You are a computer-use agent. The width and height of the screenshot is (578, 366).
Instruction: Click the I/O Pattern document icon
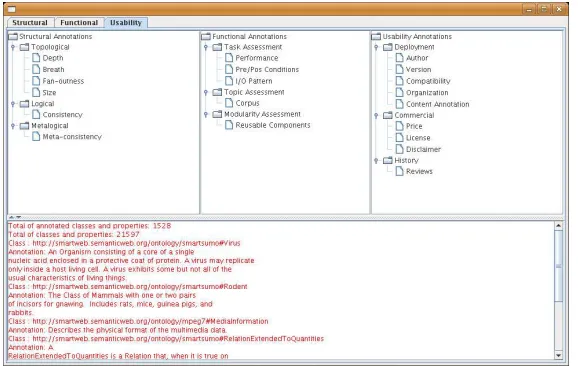pos(229,81)
